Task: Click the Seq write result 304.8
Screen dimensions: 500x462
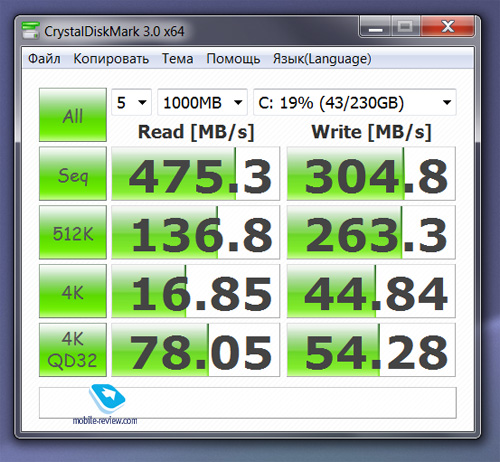Action: tap(371, 173)
